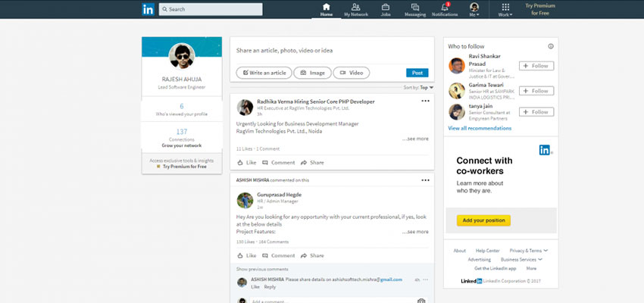The width and height of the screenshot is (644, 303).
Task: Click 11 Likes on Radhika's post
Action: 245,148
